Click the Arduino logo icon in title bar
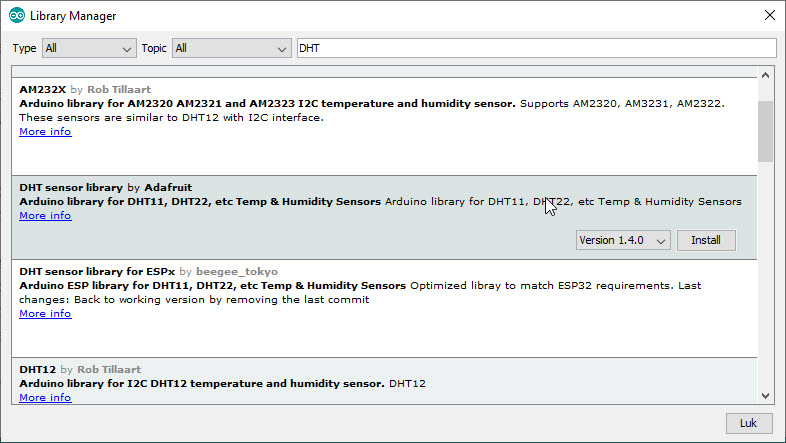Image resolution: width=786 pixels, height=443 pixels. click(17, 16)
